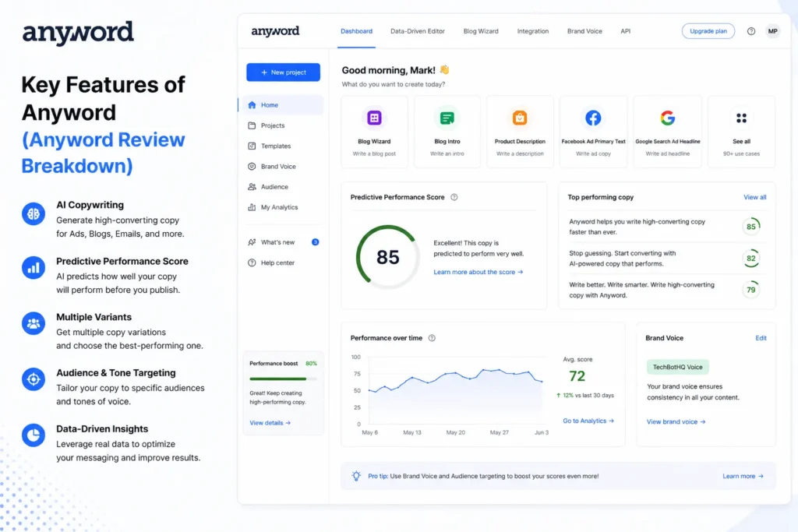Open the MP user avatar
This screenshot has width=798, height=532.
tap(772, 31)
